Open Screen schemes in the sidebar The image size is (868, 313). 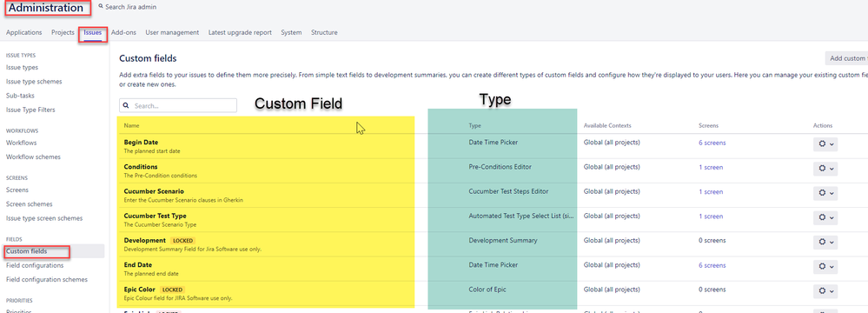(30, 203)
